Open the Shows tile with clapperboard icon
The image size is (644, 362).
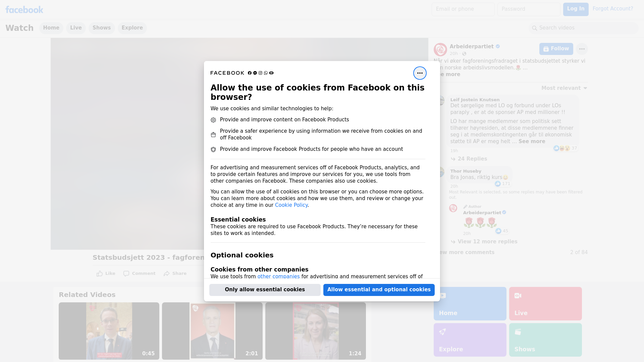tap(545, 340)
